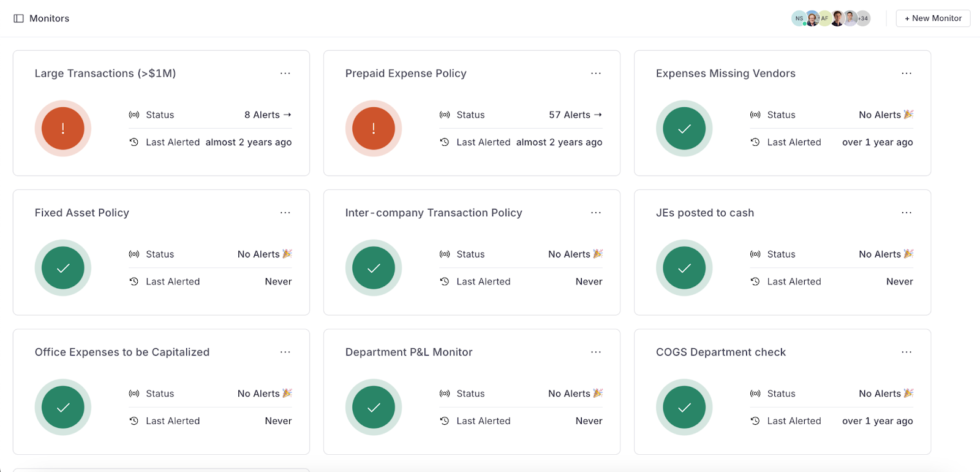The width and height of the screenshot is (980, 472).
Task: Open the more options menu for Prepaid Expense Policy
Action: point(596,74)
